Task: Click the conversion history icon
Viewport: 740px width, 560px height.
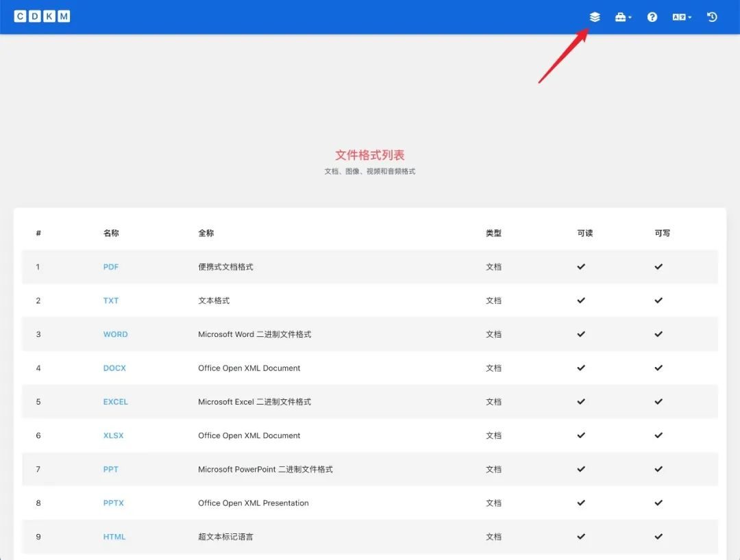Action: point(711,16)
